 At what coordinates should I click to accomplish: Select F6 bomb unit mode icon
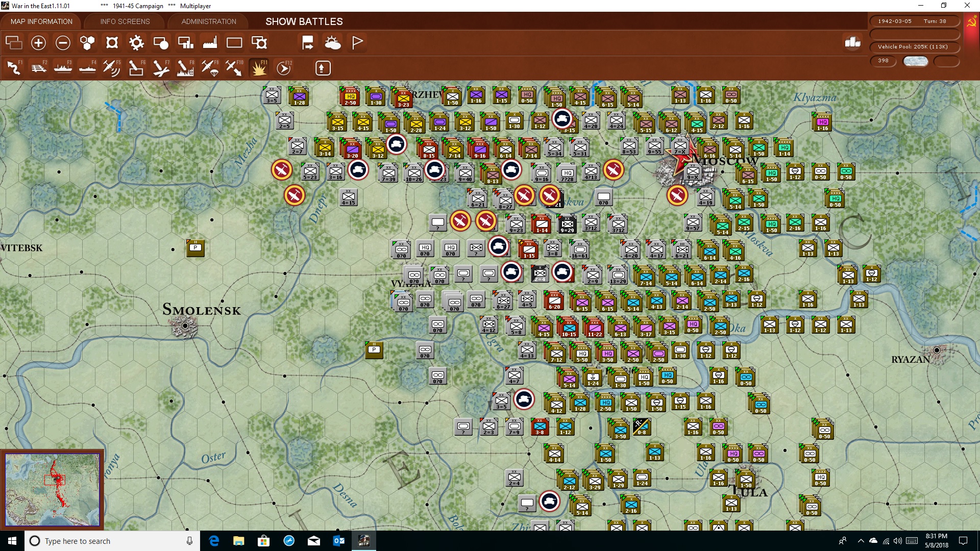point(136,68)
